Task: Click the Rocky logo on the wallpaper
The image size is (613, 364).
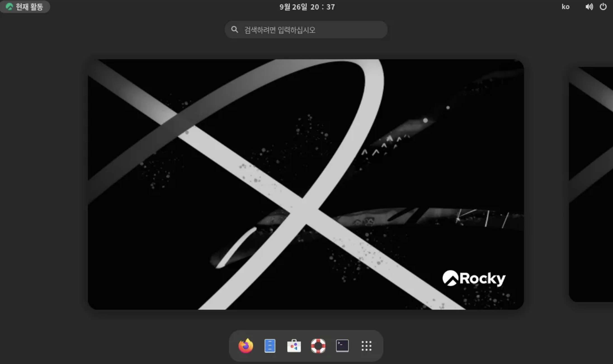Action: click(x=474, y=278)
